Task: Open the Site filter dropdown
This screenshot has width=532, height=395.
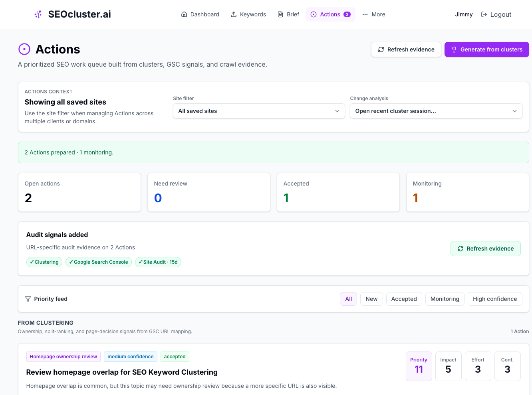Action: tap(259, 111)
